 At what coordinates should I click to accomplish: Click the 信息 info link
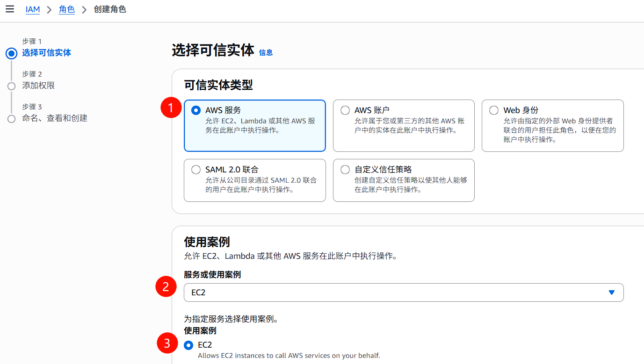pyautogui.click(x=266, y=53)
